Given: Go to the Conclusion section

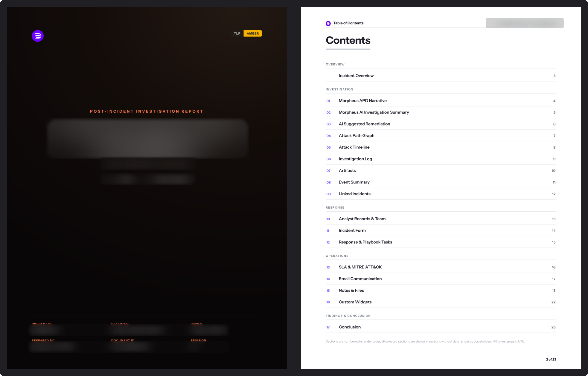Looking at the screenshot, I should click(x=441, y=327).
